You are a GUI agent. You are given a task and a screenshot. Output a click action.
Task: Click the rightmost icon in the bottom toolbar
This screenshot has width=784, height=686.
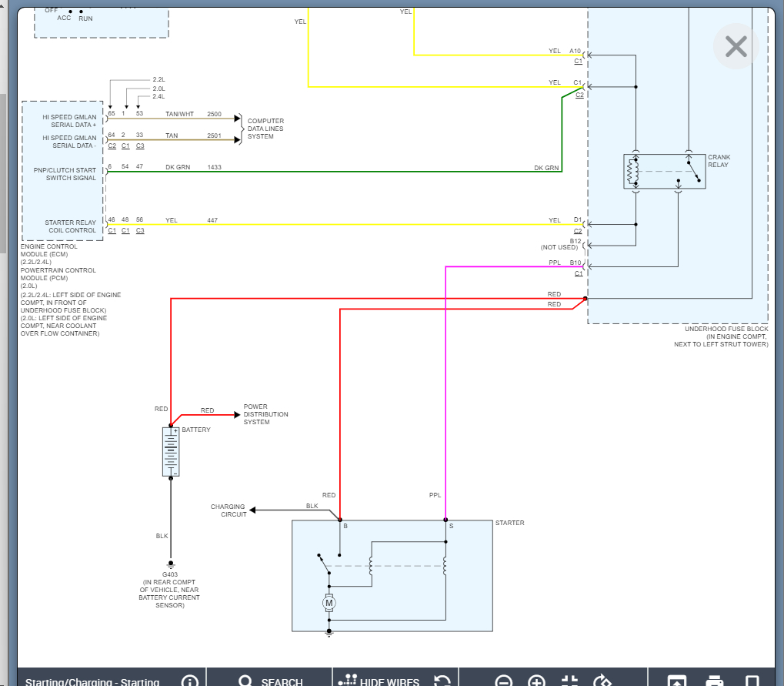(752, 681)
